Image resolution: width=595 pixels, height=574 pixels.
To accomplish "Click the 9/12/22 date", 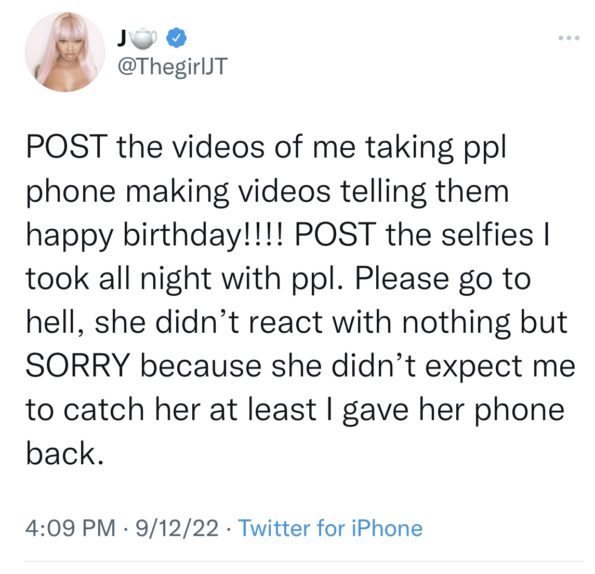I will pos(177,528).
